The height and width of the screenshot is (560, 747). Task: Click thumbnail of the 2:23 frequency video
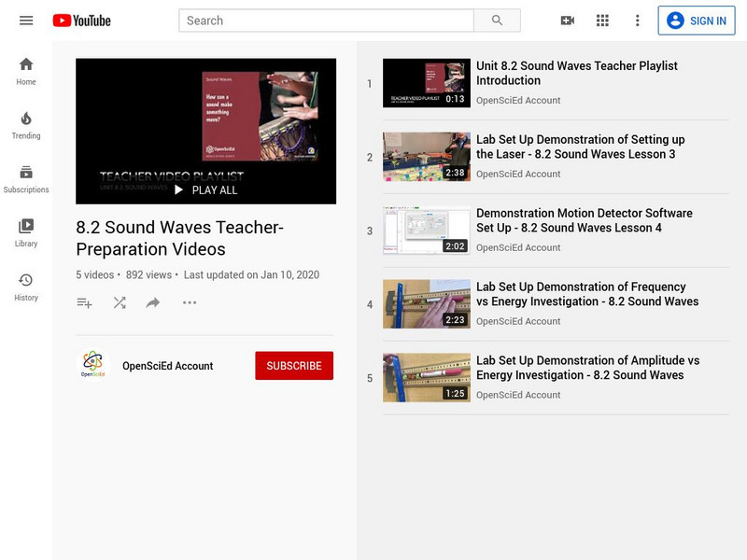427,304
